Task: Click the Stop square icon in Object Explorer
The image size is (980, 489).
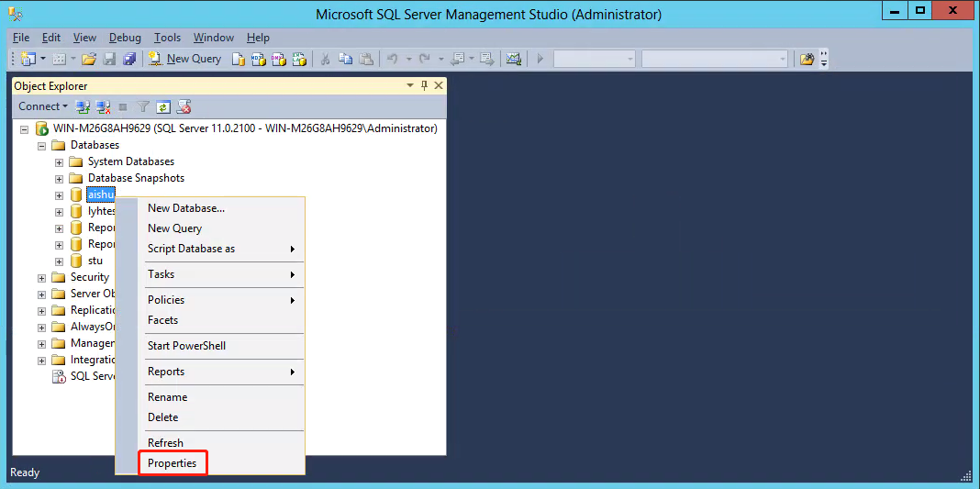Action: [123, 106]
